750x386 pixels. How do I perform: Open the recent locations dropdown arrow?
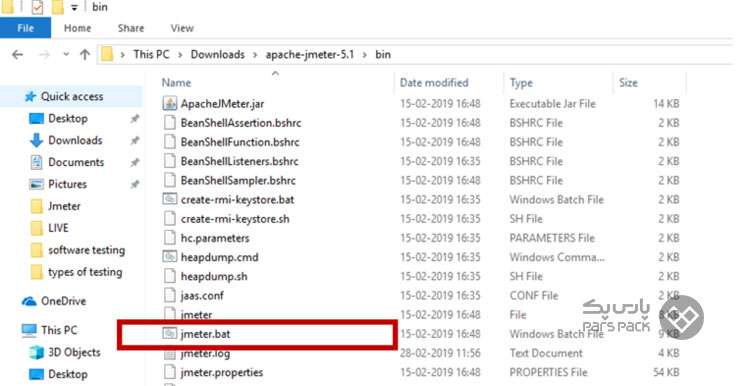[66, 55]
